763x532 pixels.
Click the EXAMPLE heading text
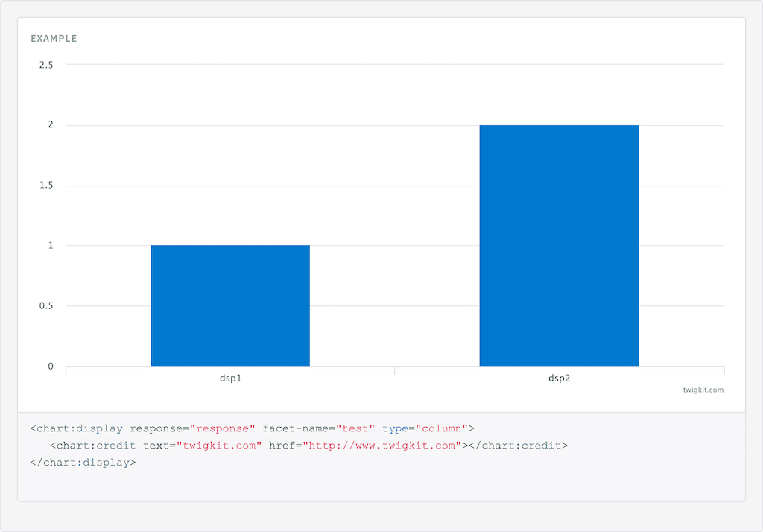(x=54, y=39)
